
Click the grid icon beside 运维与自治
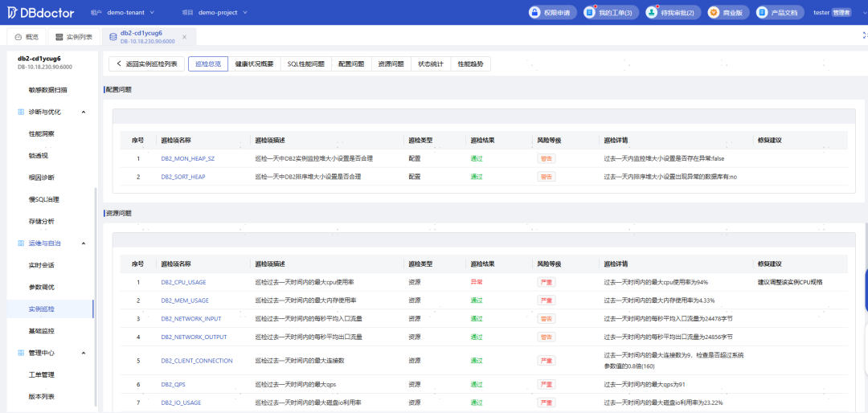(20, 243)
